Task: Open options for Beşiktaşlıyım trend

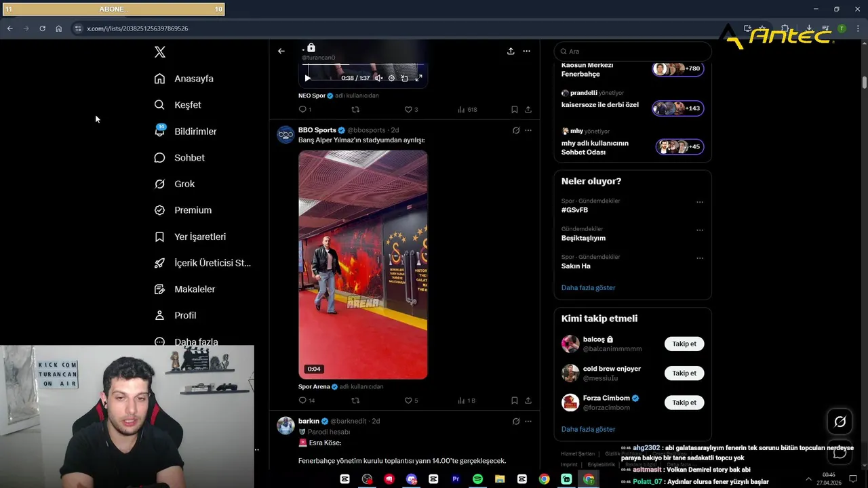Action: [x=700, y=230]
